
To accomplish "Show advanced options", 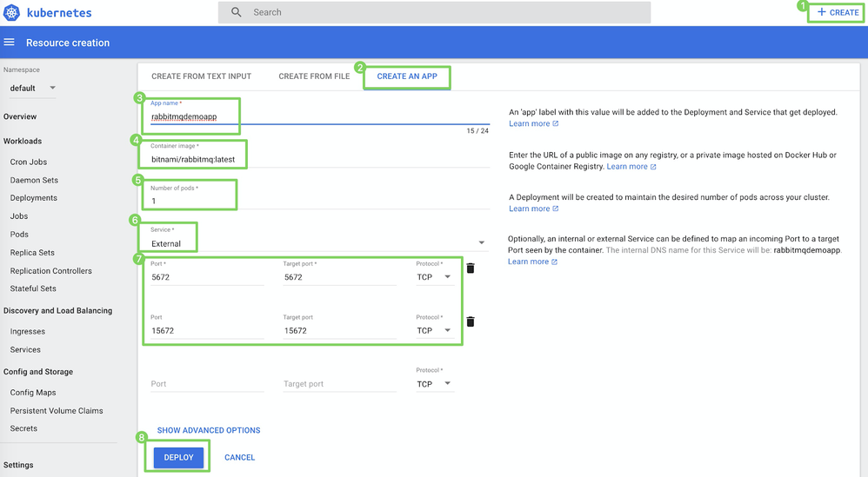I will [209, 430].
